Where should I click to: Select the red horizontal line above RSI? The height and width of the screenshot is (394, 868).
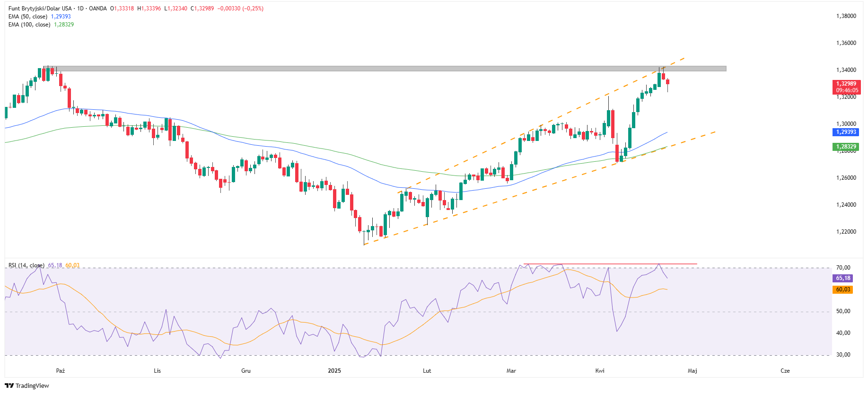coord(610,264)
